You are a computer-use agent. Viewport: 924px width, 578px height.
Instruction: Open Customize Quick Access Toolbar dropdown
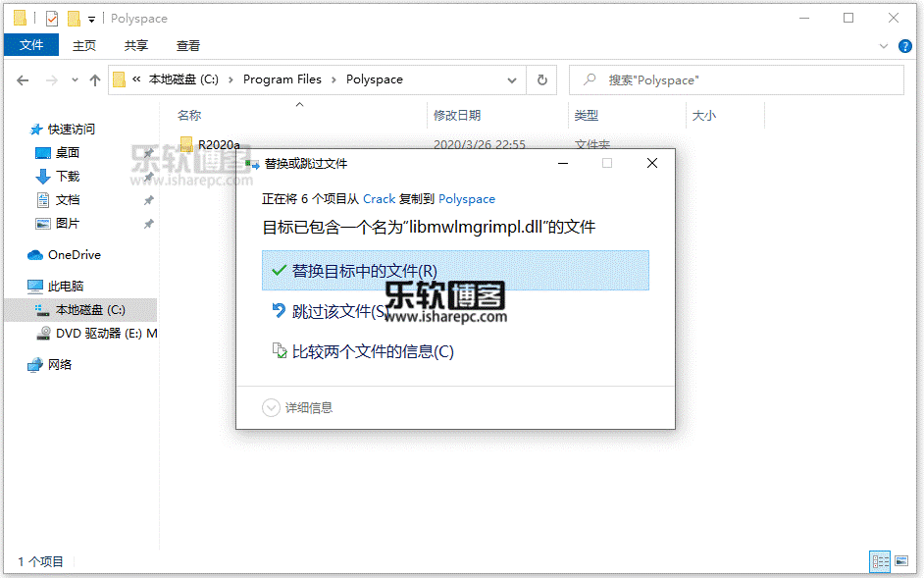[91, 19]
